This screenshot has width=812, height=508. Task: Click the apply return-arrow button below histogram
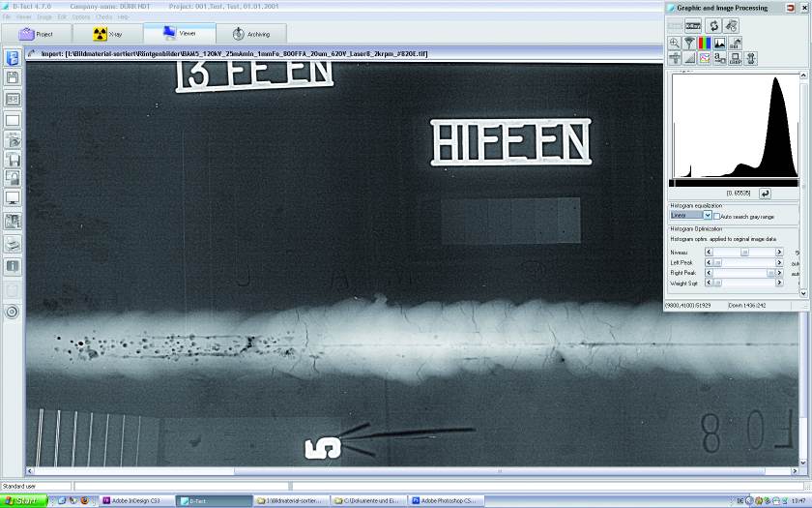(765, 194)
